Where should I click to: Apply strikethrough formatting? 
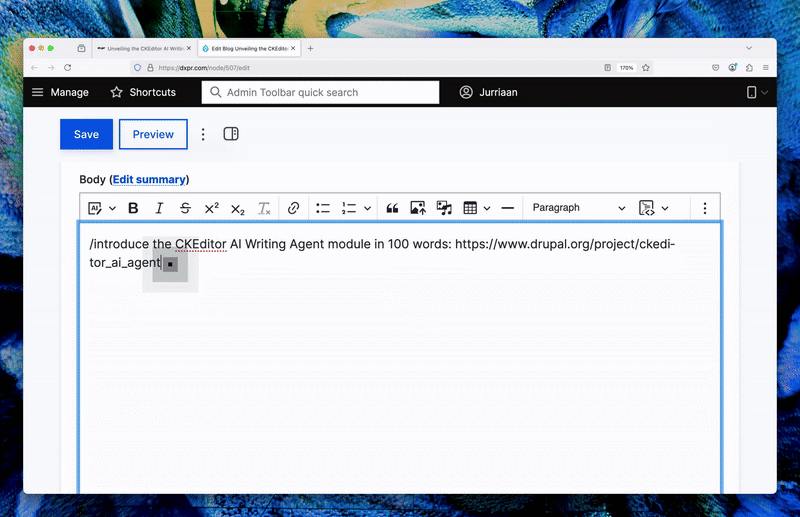click(x=185, y=208)
